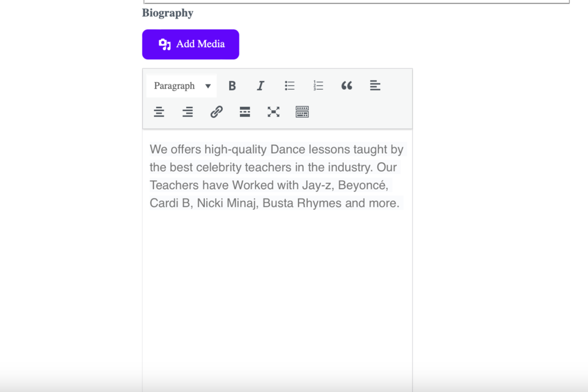588x392 pixels.
Task: Align text center
Action: coord(159,112)
